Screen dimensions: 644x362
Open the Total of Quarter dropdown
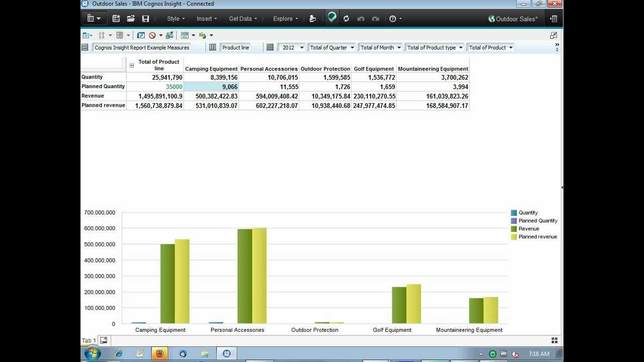click(332, 47)
